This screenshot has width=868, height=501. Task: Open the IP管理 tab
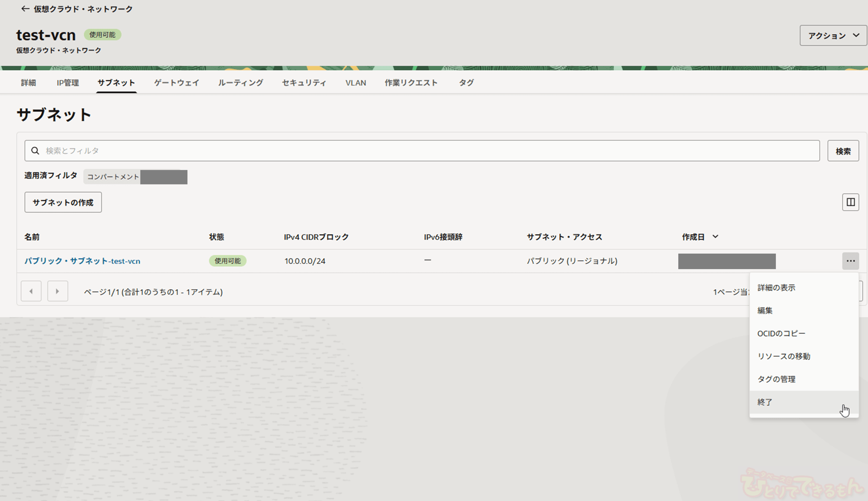68,83
